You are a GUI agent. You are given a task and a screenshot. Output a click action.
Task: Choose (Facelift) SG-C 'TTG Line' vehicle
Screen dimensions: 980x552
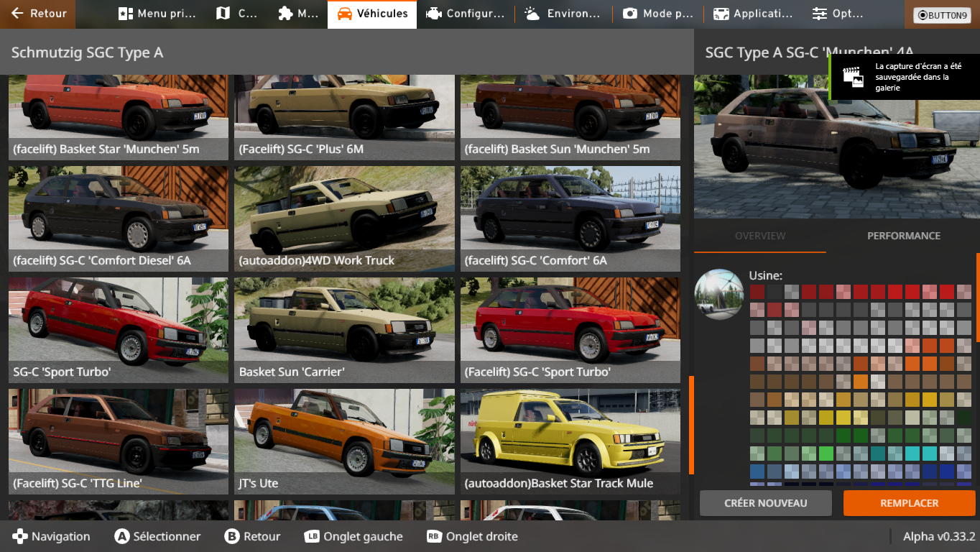tap(119, 441)
